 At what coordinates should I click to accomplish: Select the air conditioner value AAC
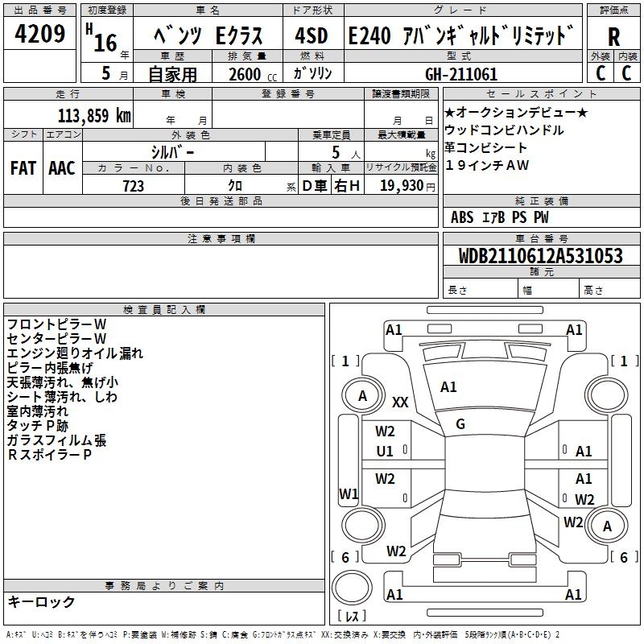[62, 168]
